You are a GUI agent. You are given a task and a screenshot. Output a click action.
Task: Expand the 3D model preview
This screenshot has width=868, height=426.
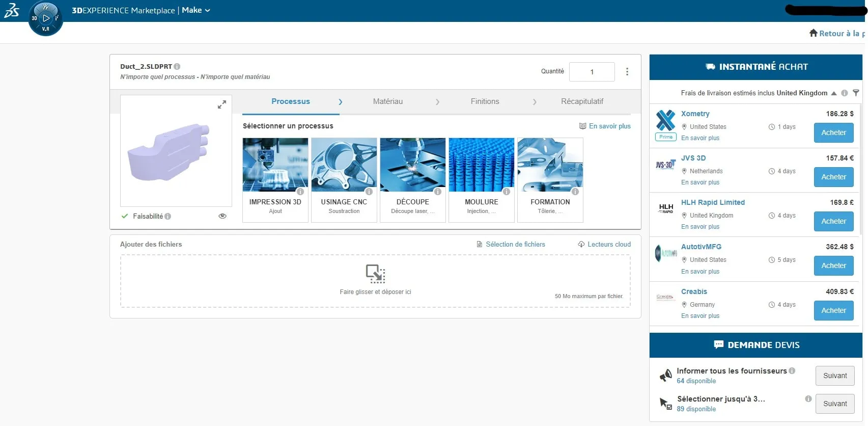tap(222, 104)
